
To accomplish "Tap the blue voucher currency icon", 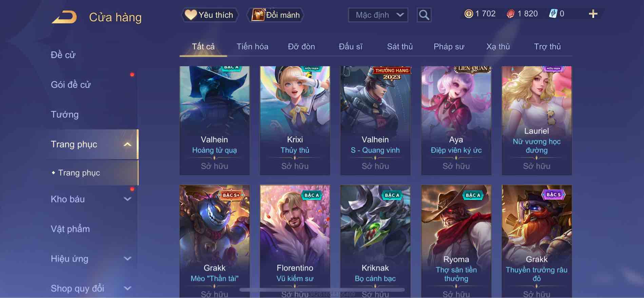I will click(553, 14).
